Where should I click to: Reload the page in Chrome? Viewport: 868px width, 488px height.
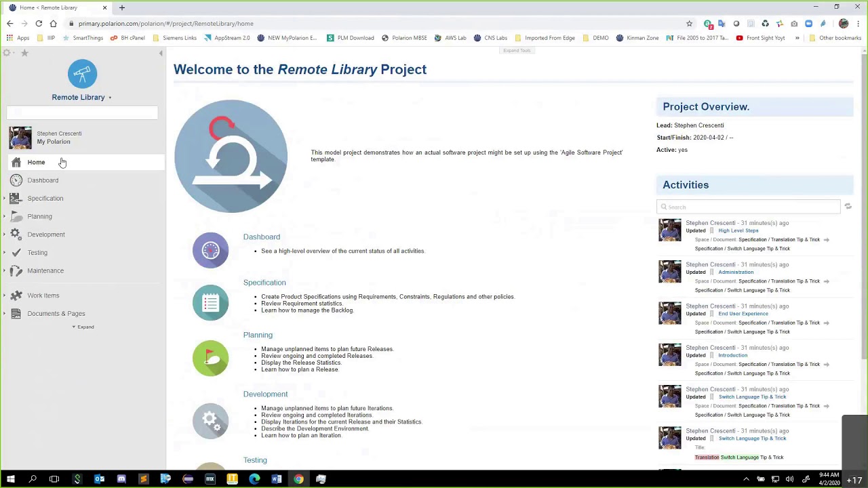click(x=39, y=24)
